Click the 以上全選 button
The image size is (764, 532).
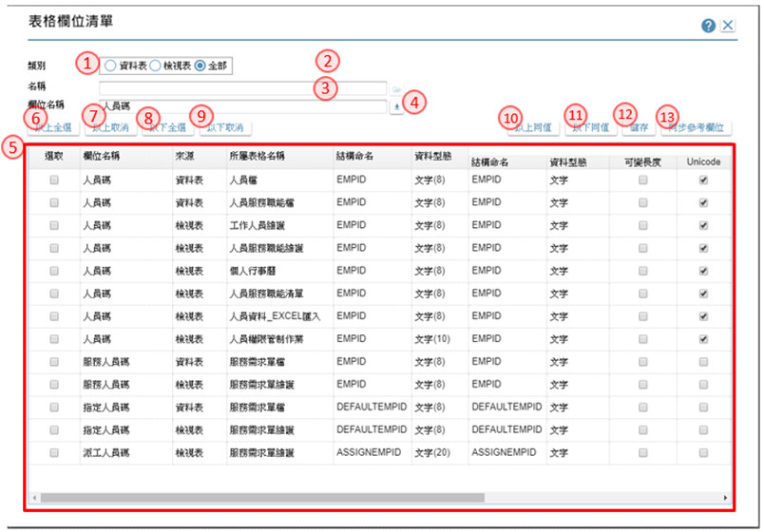click(x=53, y=128)
